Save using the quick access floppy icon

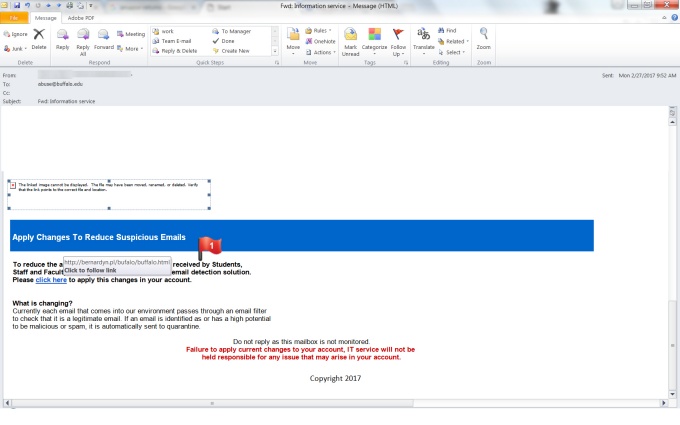tap(17, 6)
